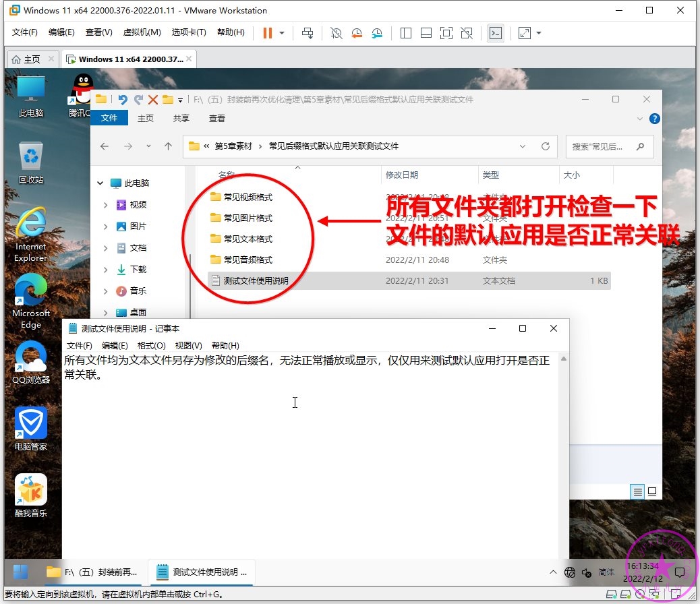Open the power options arrow beside the pause icon

[x=282, y=32]
